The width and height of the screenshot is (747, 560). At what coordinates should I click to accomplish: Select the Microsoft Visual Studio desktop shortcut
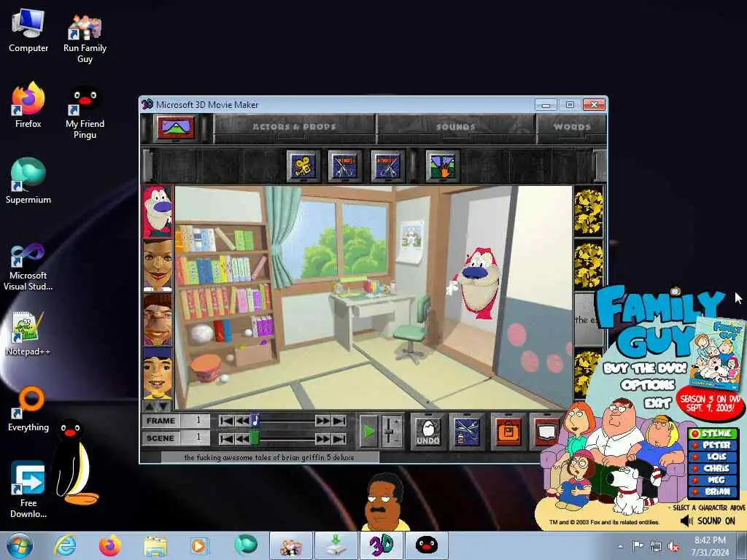[28, 267]
